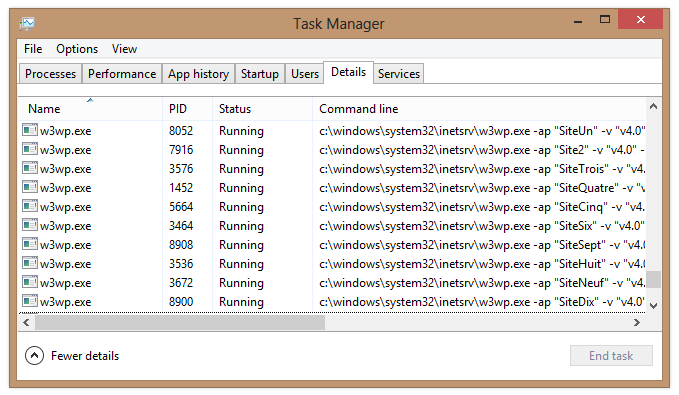Screen dimensions: 679x395
Task: Click the w3wp.exe icon for PID 8908
Action: pyautogui.click(x=30, y=244)
